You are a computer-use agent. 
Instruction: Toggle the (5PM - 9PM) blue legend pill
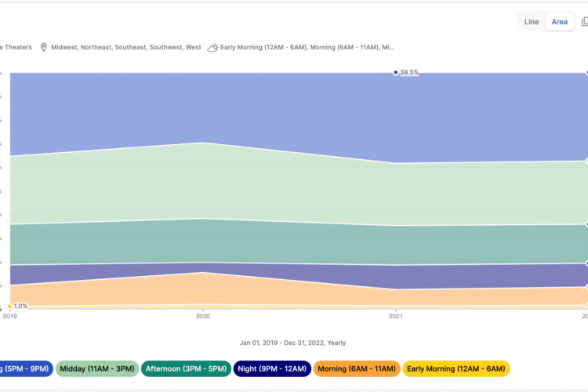coord(26,368)
